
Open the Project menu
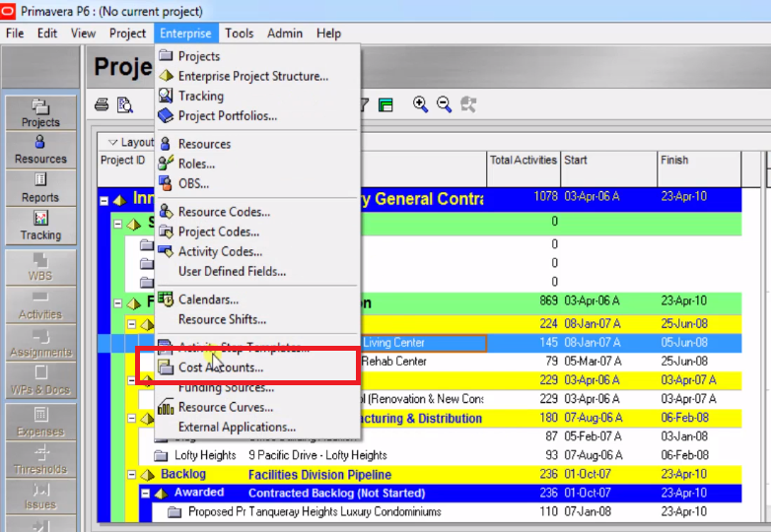pos(127,33)
